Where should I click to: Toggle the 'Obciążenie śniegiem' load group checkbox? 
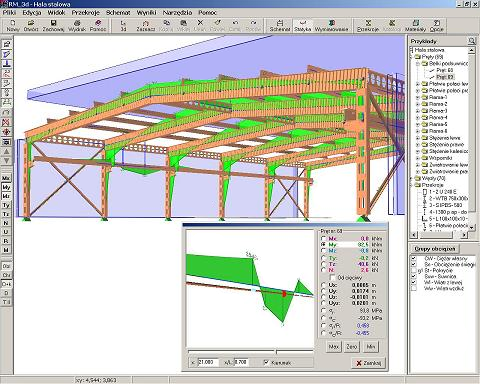click(414, 265)
